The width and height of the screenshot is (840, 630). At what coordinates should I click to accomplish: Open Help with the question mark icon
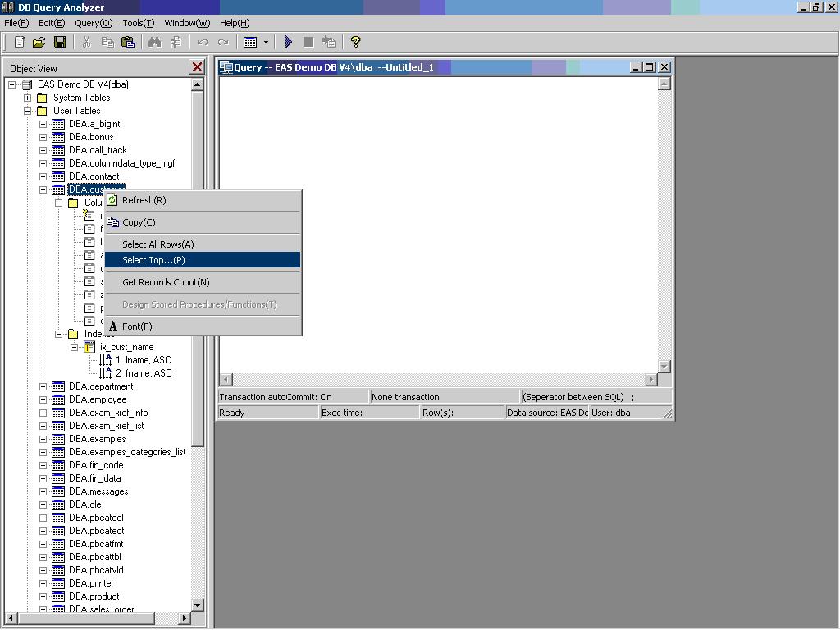click(x=355, y=42)
